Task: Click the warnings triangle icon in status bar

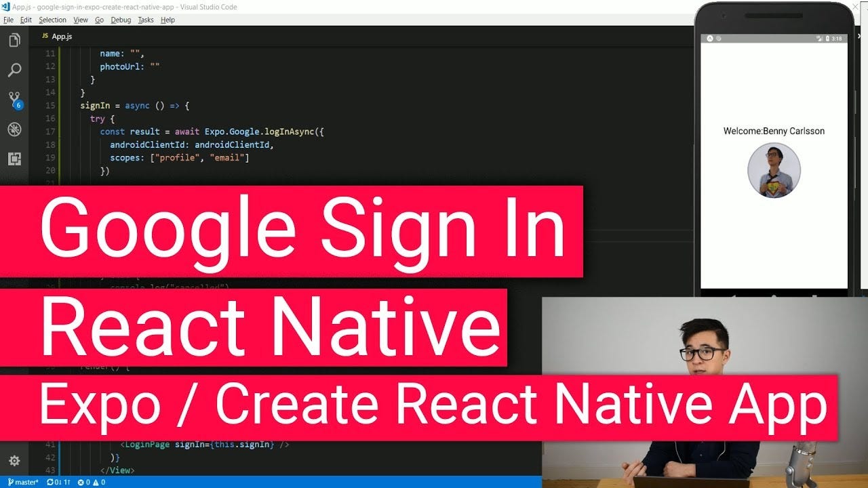Action: click(x=96, y=483)
